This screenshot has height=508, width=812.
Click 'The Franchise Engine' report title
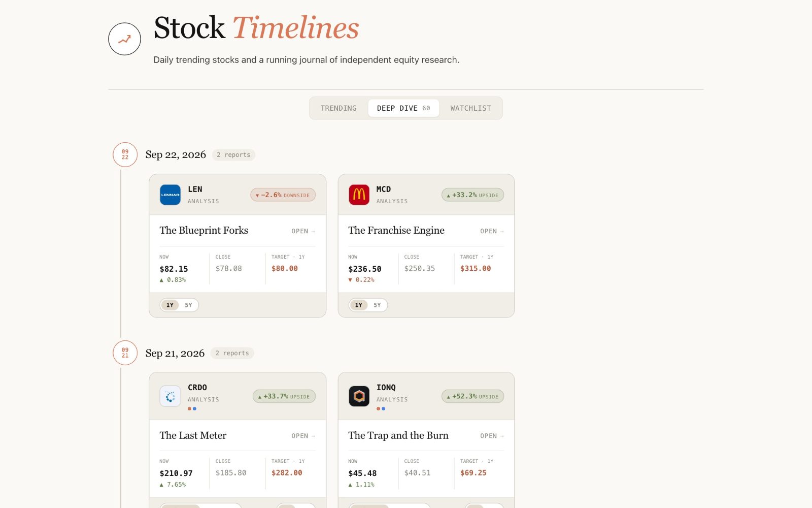pyautogui.click(x=396, y=231)
